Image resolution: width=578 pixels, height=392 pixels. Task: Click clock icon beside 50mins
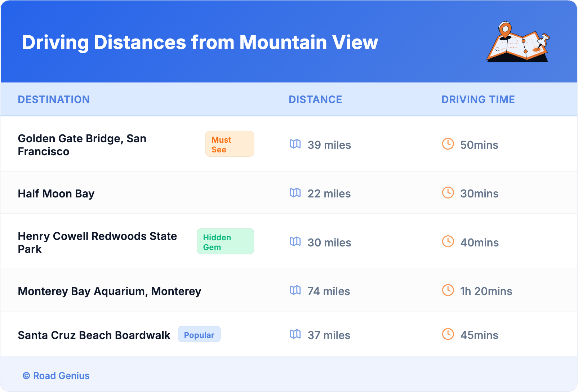click(x=448, y=144)
